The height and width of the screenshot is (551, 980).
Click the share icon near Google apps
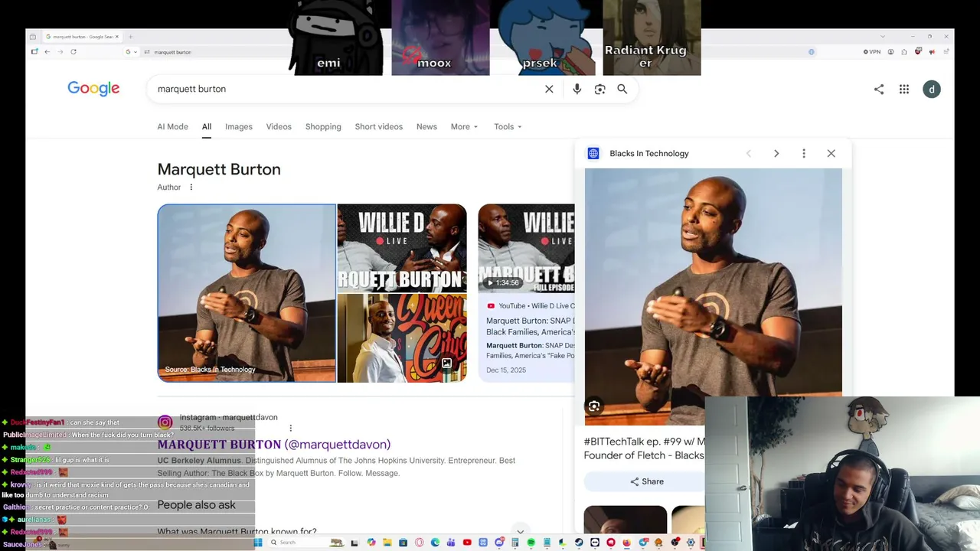(879, 90)
